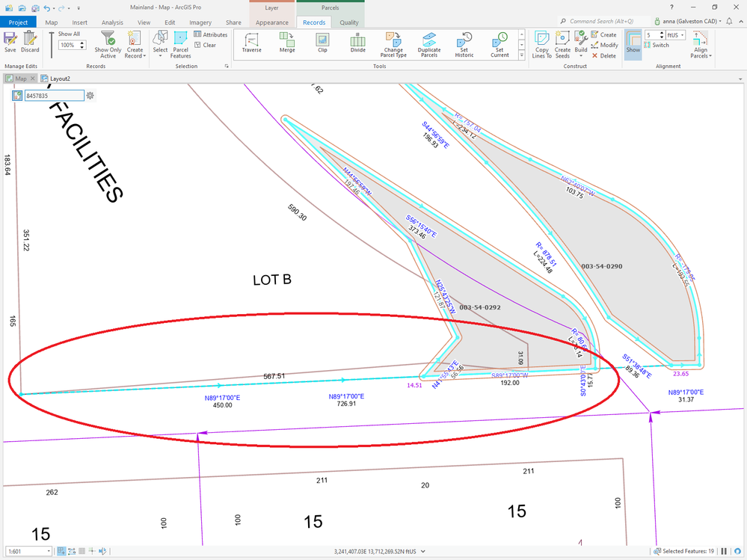Open the Appearance layer tab
Image resolution: width=747 pixels, height=560 pixels.
pos(271,22)
